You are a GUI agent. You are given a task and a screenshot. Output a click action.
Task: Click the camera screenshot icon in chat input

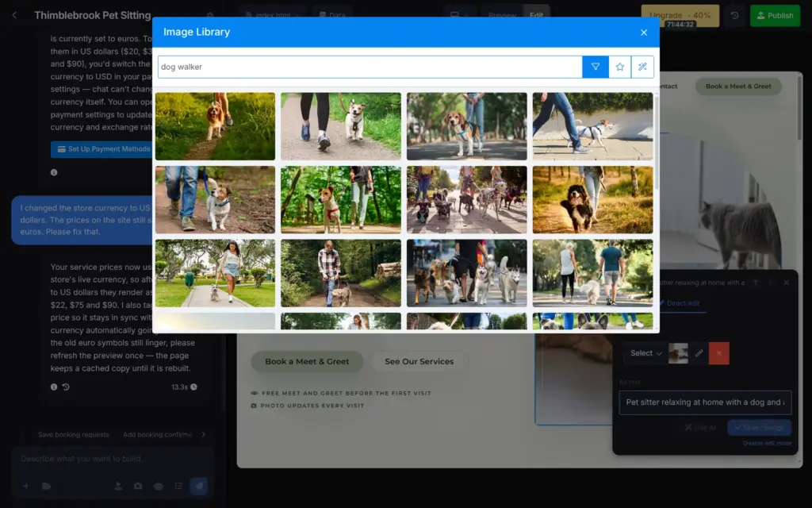click(138, 487)
